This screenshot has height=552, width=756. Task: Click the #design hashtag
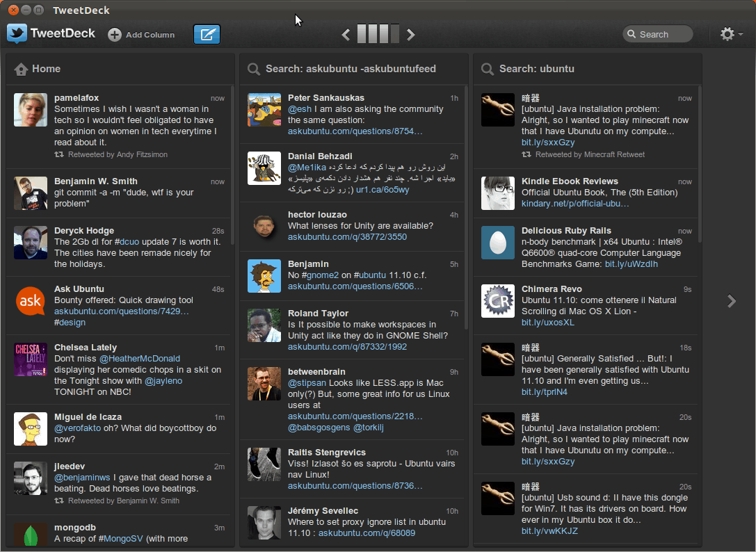click(x=70, y=323)
